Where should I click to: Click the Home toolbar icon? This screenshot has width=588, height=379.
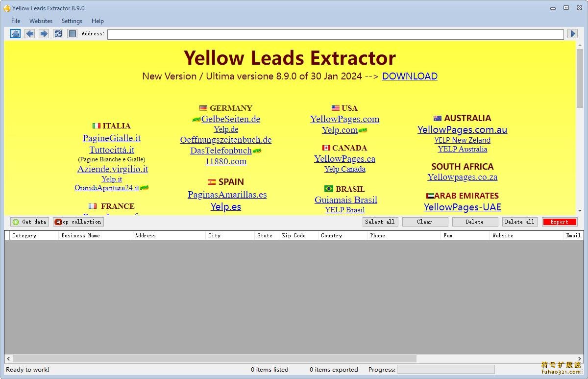[x=16, y=33]
